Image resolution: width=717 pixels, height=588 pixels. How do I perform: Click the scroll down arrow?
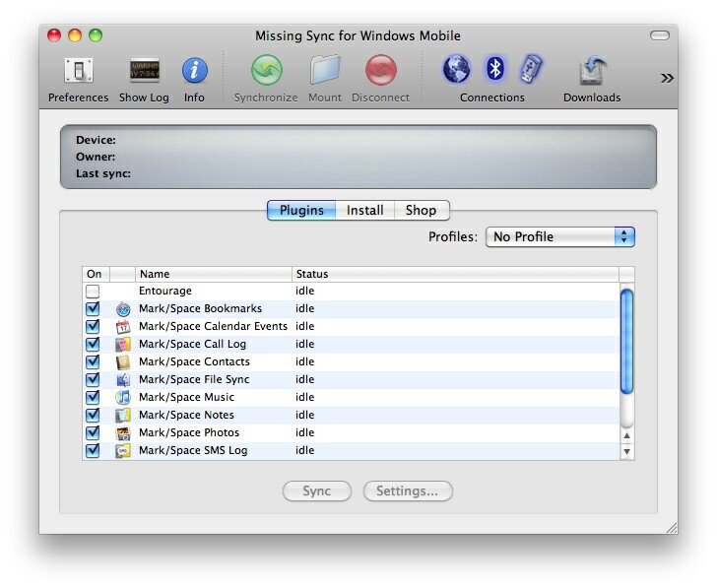pyautogui.click(x=627, y=452)
